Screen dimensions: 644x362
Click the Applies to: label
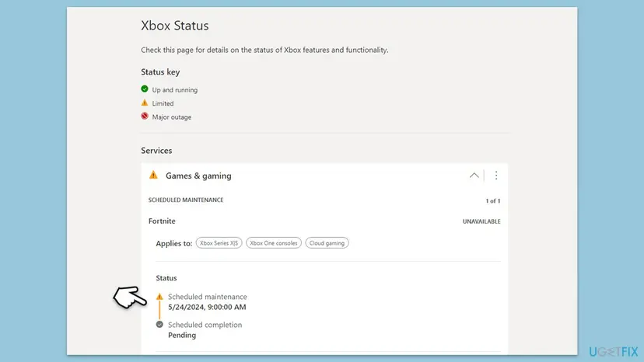[x=173, y=243]
